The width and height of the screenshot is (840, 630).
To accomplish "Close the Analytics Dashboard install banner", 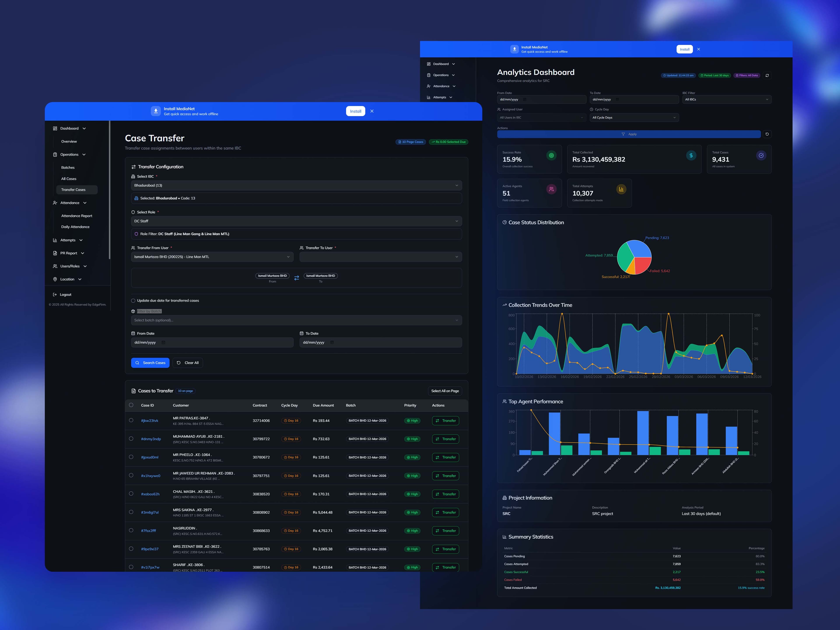I will (698, 49).
